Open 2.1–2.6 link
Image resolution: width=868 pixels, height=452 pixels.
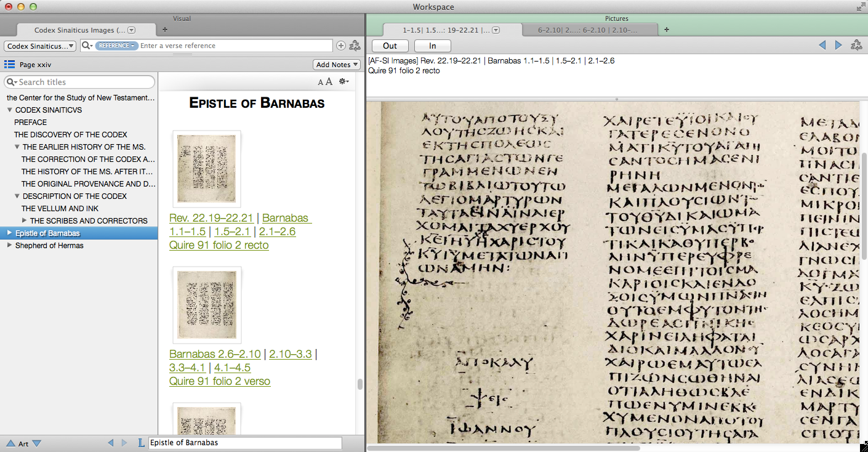277,232
